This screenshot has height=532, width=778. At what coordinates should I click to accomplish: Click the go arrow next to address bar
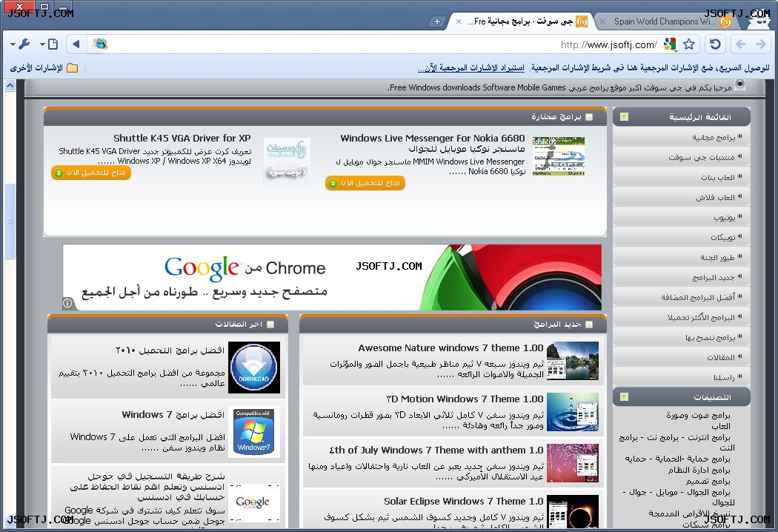coord(76,44)
